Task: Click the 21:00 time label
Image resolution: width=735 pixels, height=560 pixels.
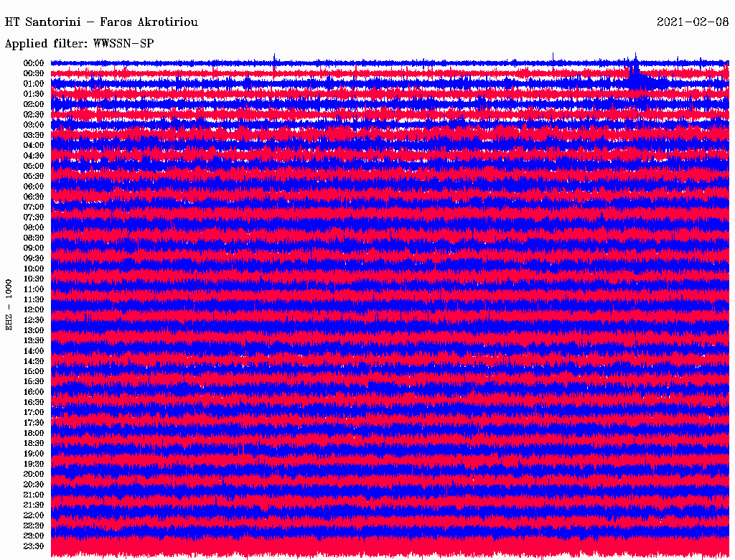Action: [x=34, y=495]
